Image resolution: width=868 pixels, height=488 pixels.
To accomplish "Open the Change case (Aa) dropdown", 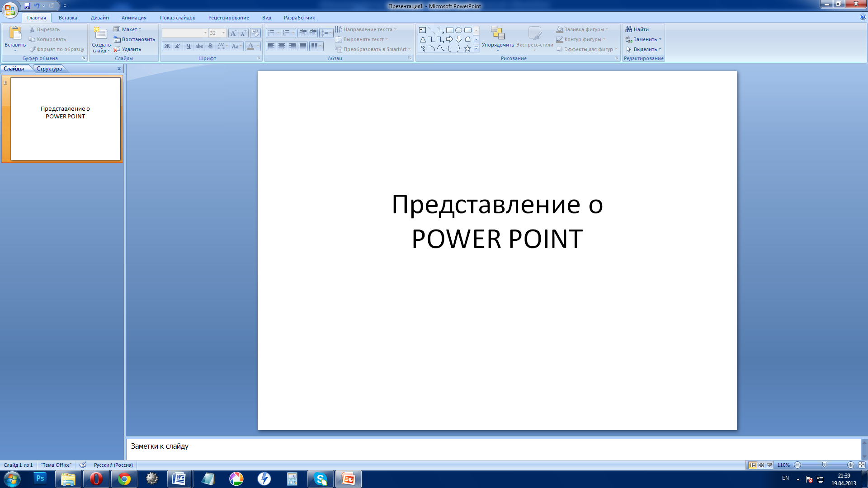I will (x=236, y=46).
